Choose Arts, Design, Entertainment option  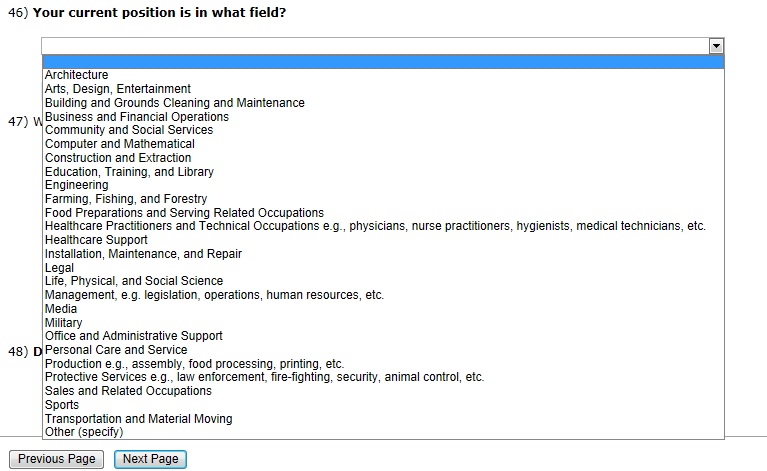[118, 89]
